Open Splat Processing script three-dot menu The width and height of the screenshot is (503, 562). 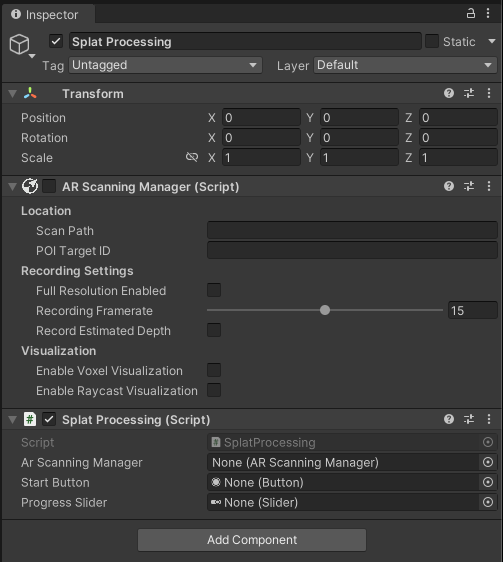[489, 419]
